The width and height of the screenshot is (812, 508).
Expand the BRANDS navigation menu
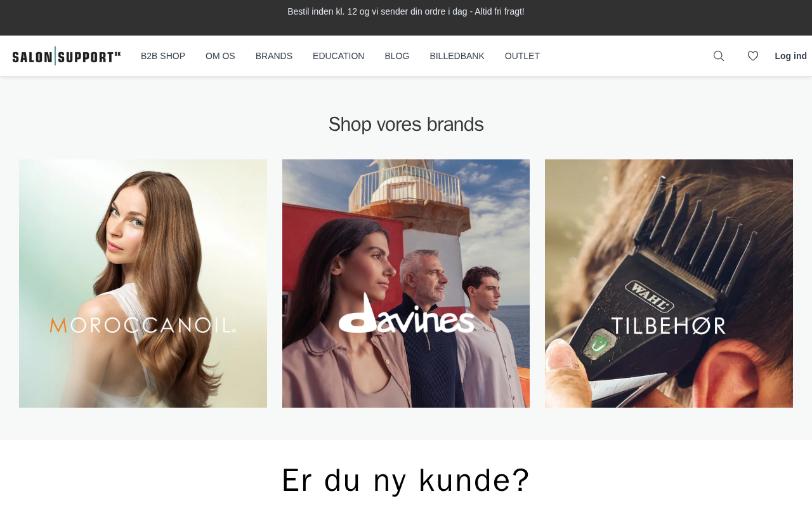point(274,56)
